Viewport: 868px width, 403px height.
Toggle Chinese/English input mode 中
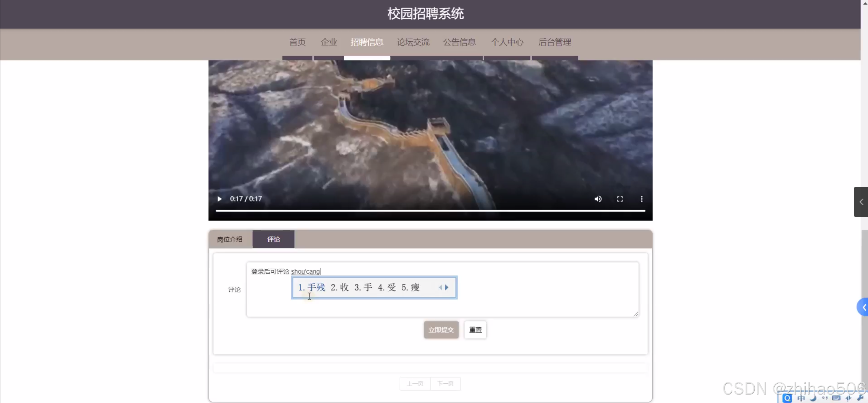point(801,398)
